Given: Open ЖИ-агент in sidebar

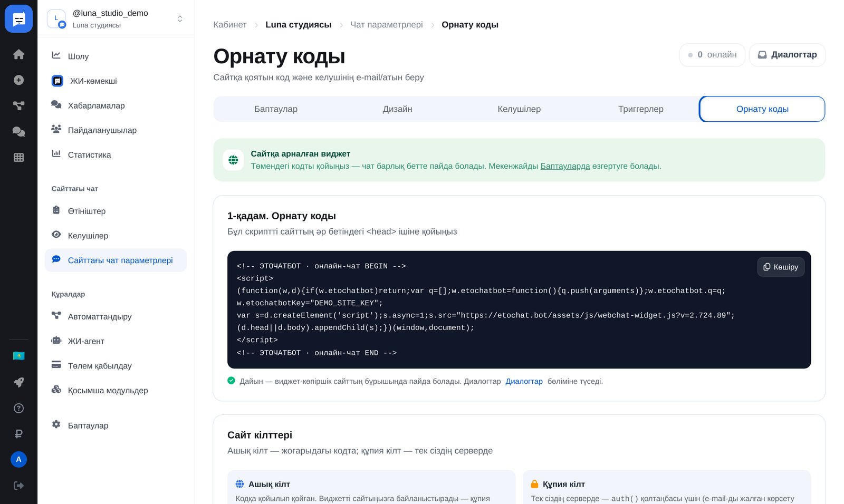Looking at the screenshot, I should click(x=116, y=341).
